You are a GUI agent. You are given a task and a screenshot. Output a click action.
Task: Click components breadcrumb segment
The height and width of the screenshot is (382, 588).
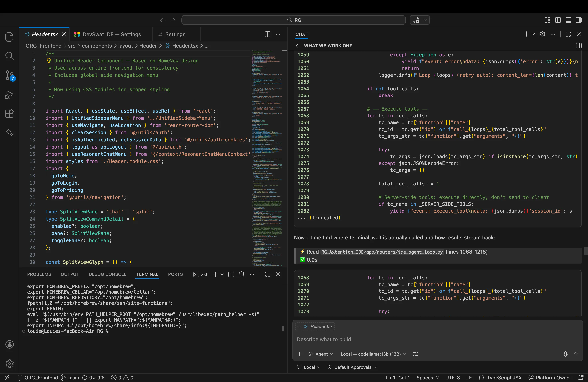coord(97,46)
